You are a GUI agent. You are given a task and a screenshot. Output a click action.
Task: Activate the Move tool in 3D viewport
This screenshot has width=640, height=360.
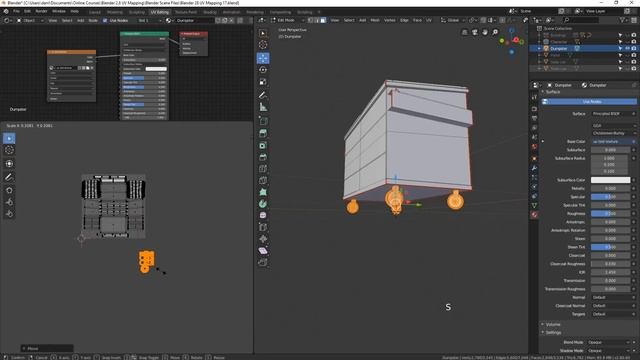pyautogui.click(x=263, y=58)
